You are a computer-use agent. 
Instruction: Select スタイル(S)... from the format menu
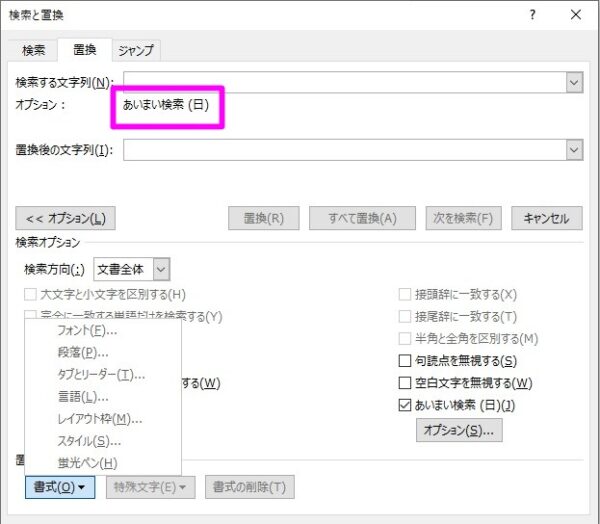point(89,441)
